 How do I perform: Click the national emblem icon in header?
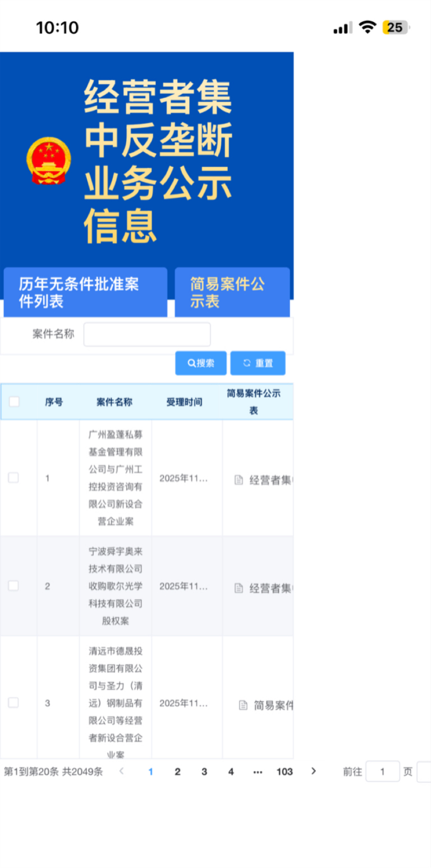pyautogui.click(x=49, y=161)
